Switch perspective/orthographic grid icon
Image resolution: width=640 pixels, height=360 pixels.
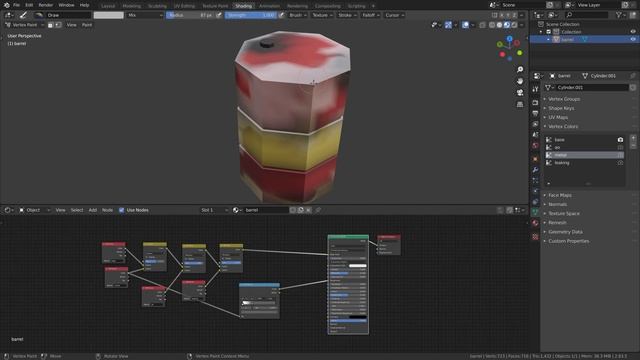tap(520, 104)
